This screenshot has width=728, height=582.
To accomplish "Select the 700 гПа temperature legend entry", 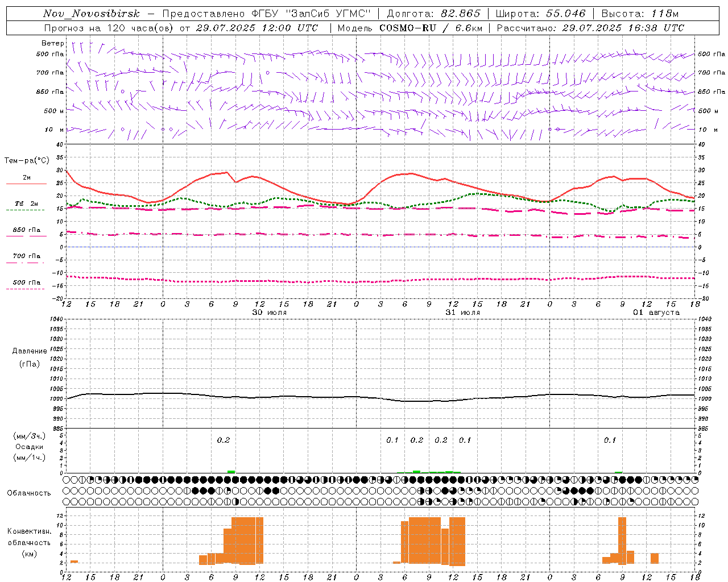I will tap(27, 256).
